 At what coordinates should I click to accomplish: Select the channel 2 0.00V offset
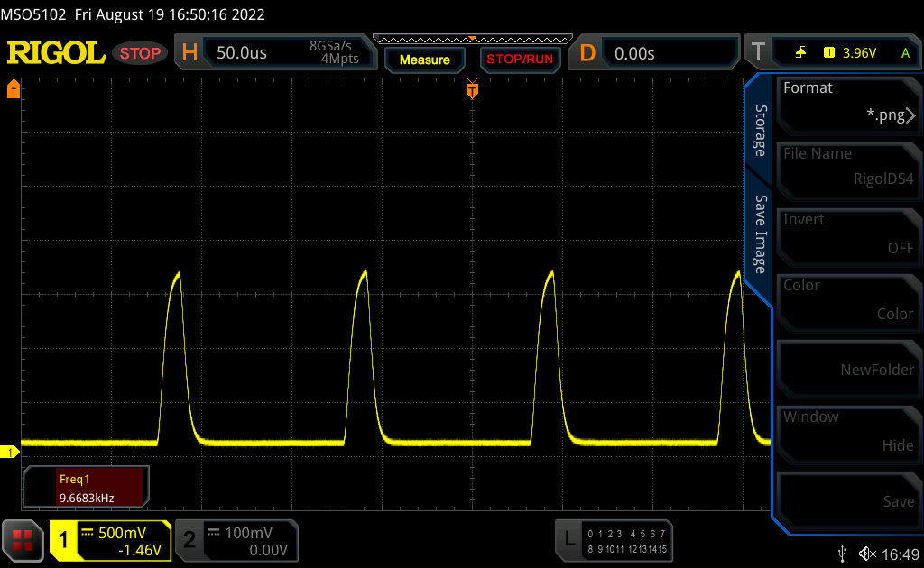[268, 550]
